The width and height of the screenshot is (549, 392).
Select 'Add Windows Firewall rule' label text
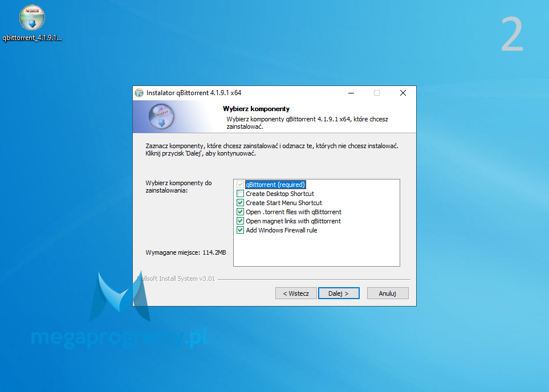[281, 230]
